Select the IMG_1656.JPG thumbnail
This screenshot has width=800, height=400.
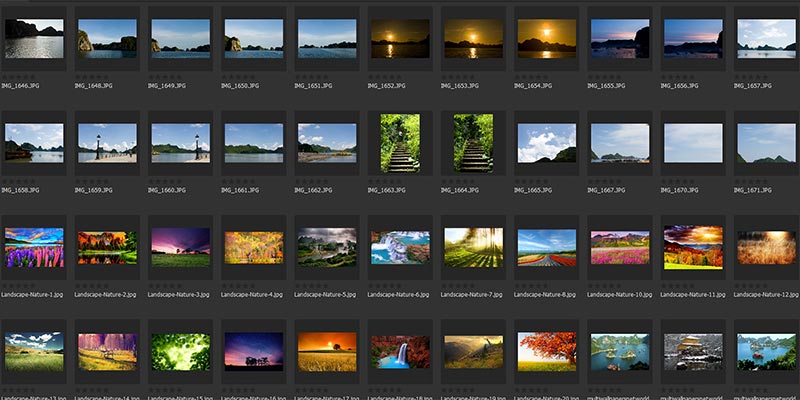pyautogui.click(x=693, y=39)
